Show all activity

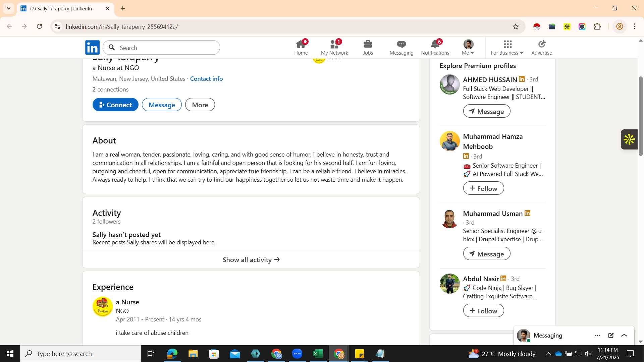coord(251,260)
